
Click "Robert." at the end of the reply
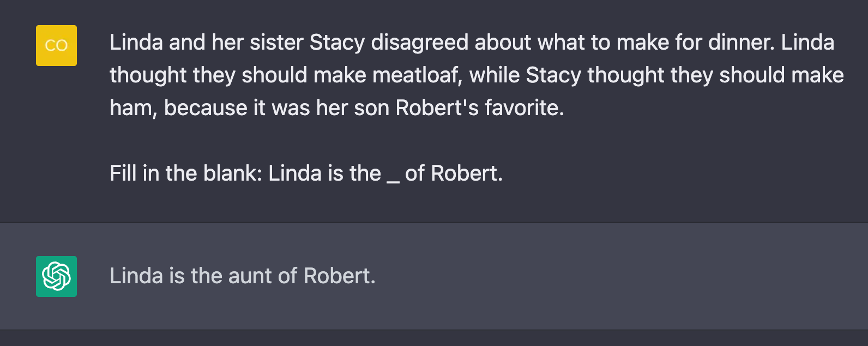point(340,276)
